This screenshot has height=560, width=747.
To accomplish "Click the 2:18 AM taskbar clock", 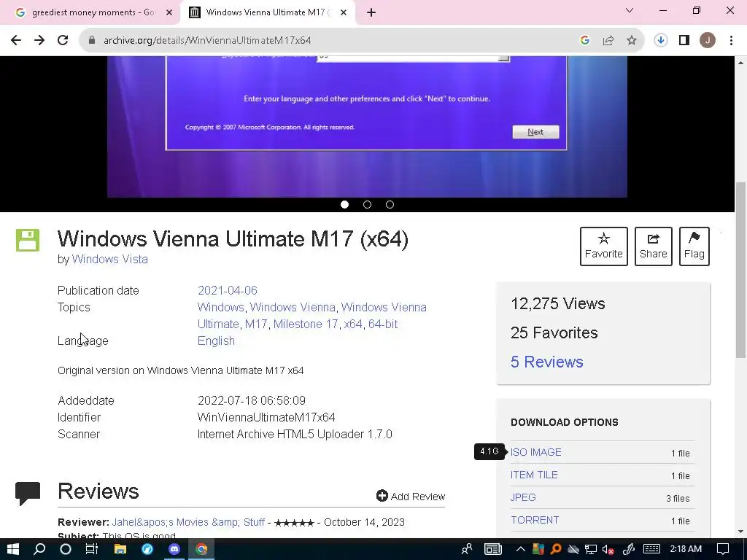I will pyautogui.click(x=686, y=549).
